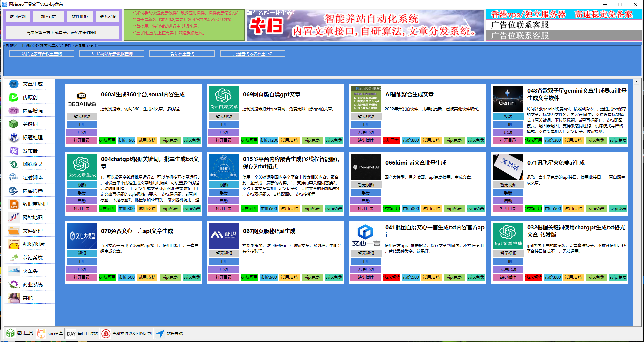644x342 pixels.
Task: Click 无法启动 for 041批量百度文心一言
Action: coord(366,269)
